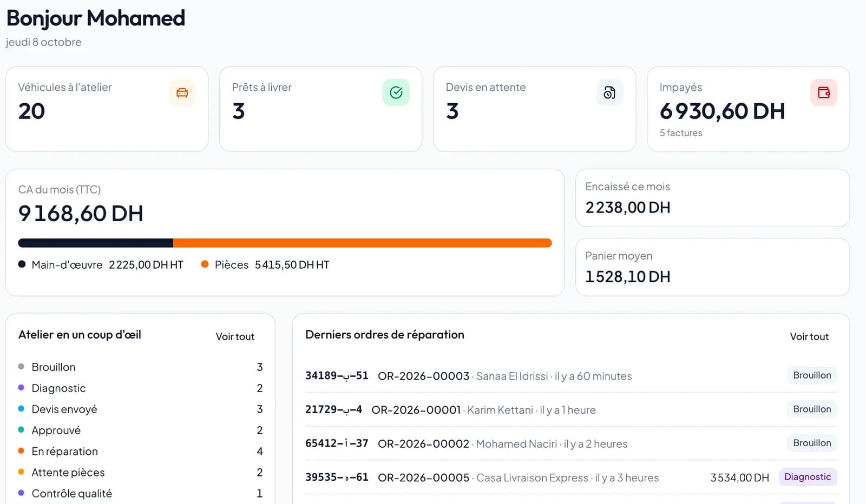Open the Encaissé ce mois card
Screen dimensions: 866x504
(x=712, y=198)
